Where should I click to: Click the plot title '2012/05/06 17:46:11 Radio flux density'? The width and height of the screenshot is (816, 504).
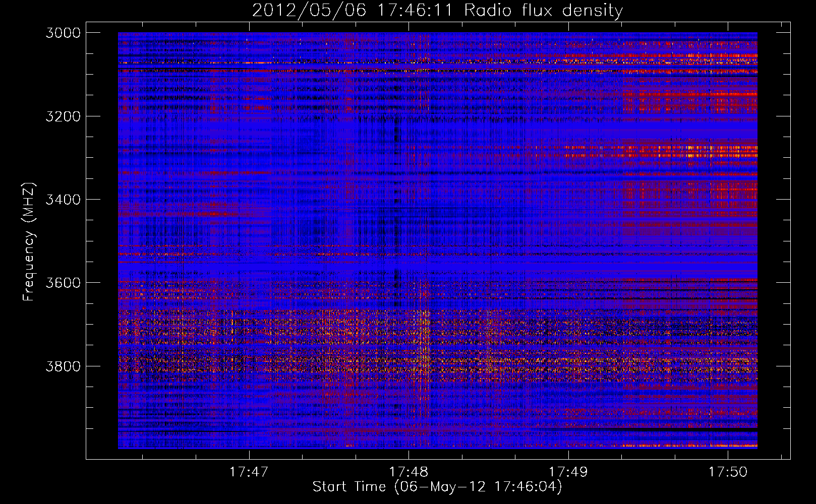pyautogui.click(x=437, y=10)
